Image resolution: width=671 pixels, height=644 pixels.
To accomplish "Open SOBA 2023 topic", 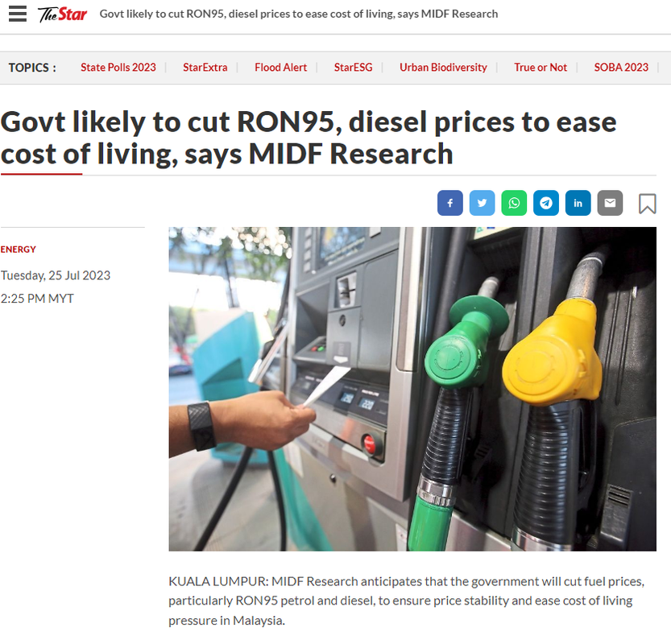I will tap(621, 68).
